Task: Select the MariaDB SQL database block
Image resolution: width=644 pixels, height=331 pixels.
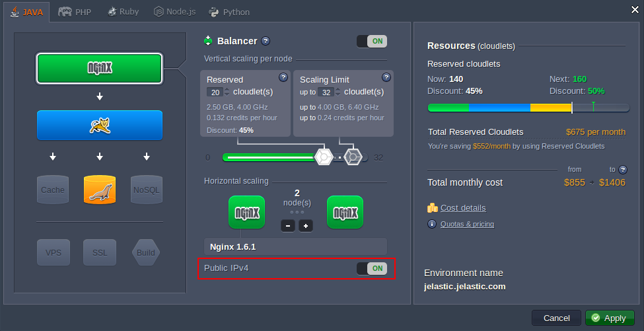Action: 99,190
